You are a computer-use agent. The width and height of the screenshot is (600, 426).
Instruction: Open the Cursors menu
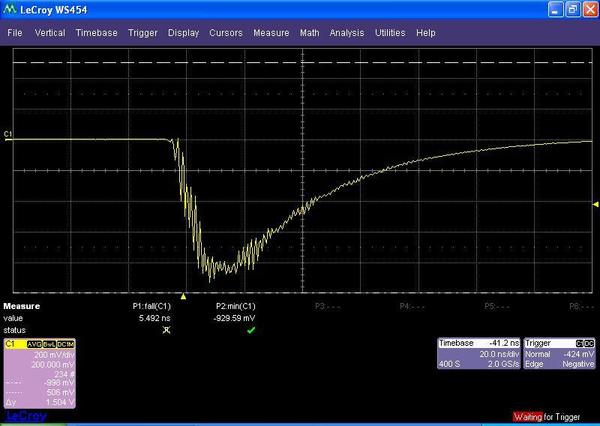pyautogui.click(x=226, y=32)
